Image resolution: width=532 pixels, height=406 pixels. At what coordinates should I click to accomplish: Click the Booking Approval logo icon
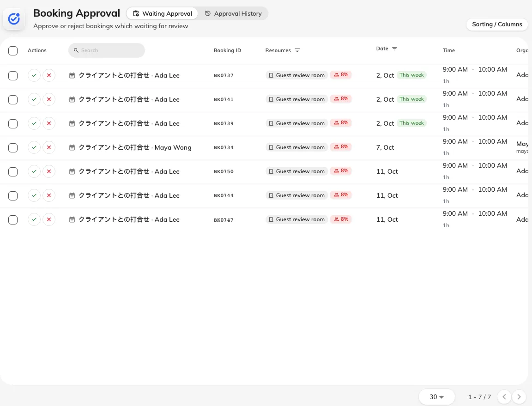(14, 19)
